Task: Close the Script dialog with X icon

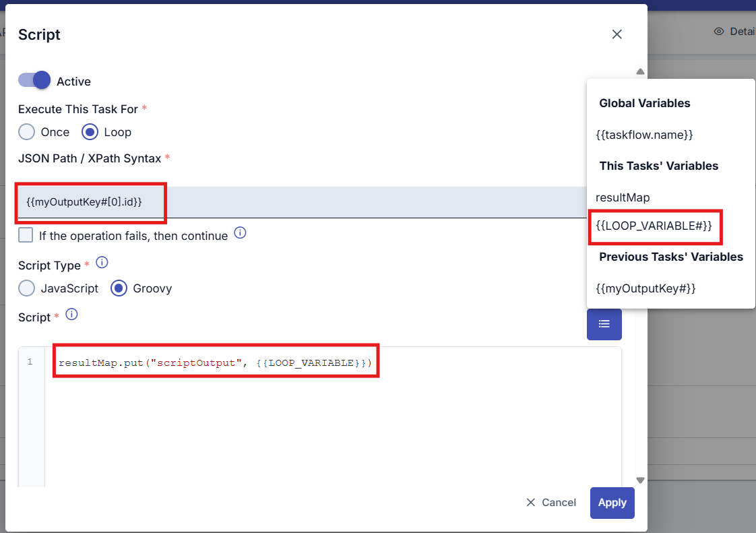Action: point(617,34)
